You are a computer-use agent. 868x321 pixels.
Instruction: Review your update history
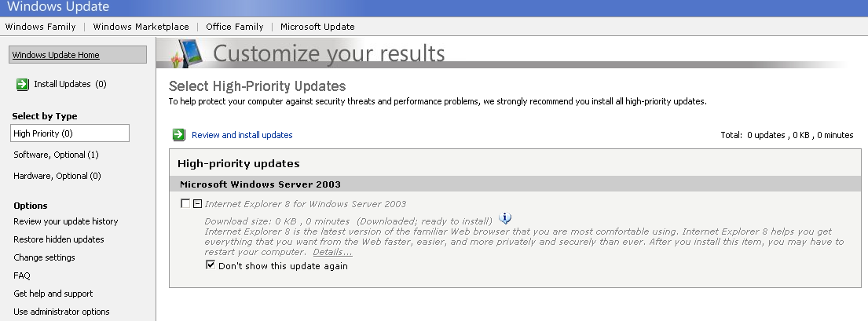click(65, 221)
